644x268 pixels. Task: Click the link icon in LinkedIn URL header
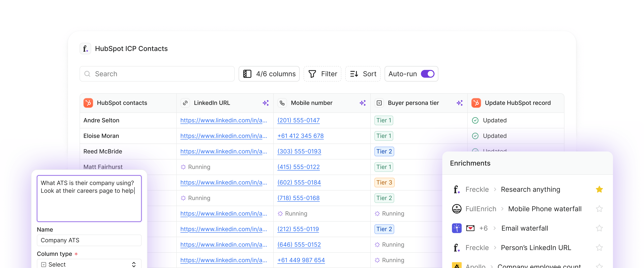(x=185, y=103)
